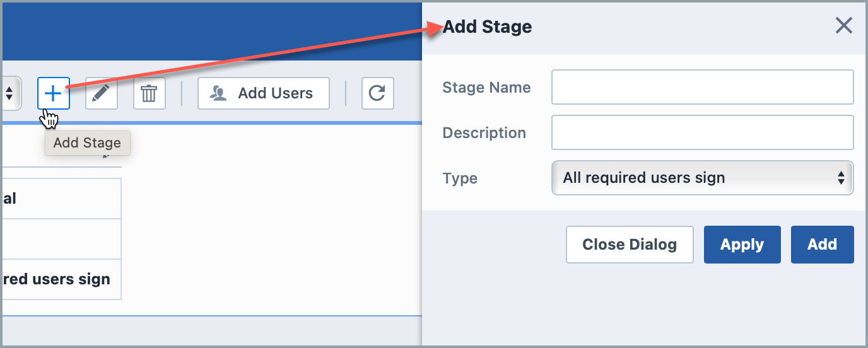Select the "red users sign" table row

(x=61, y=279)
